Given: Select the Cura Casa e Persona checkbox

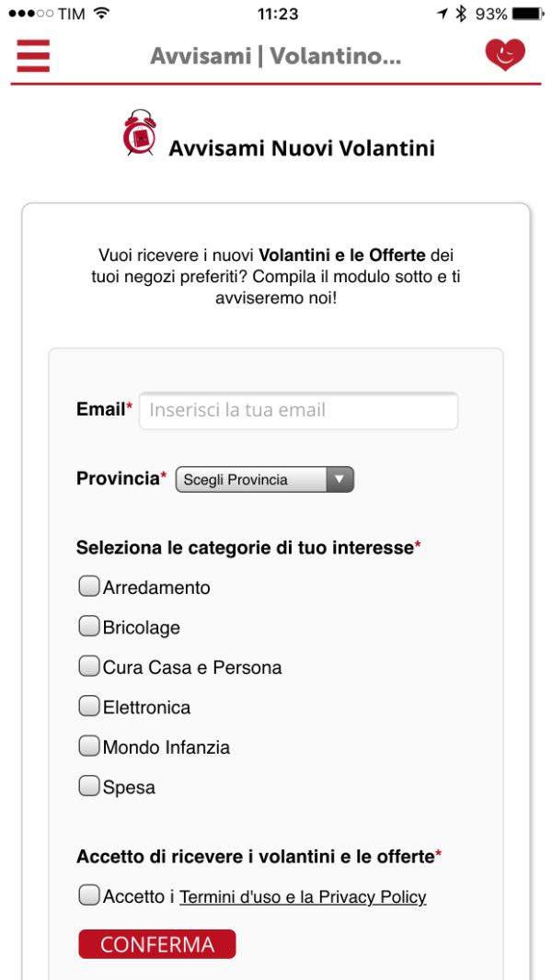Looking at the screenshot, I should [x=89, y=666].
